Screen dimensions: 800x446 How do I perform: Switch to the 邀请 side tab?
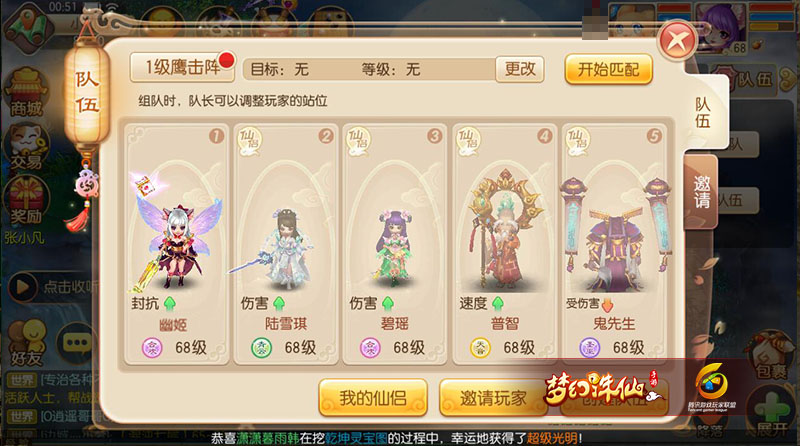tap(702, 191)
